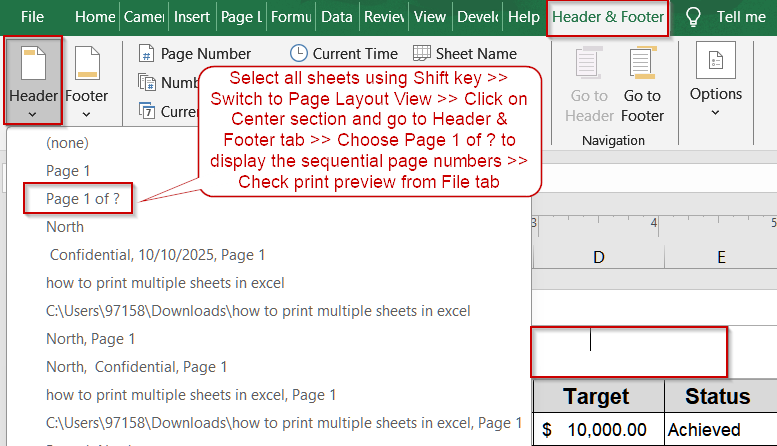
Task: Click the Target header cell
Action: click(599, 396)
